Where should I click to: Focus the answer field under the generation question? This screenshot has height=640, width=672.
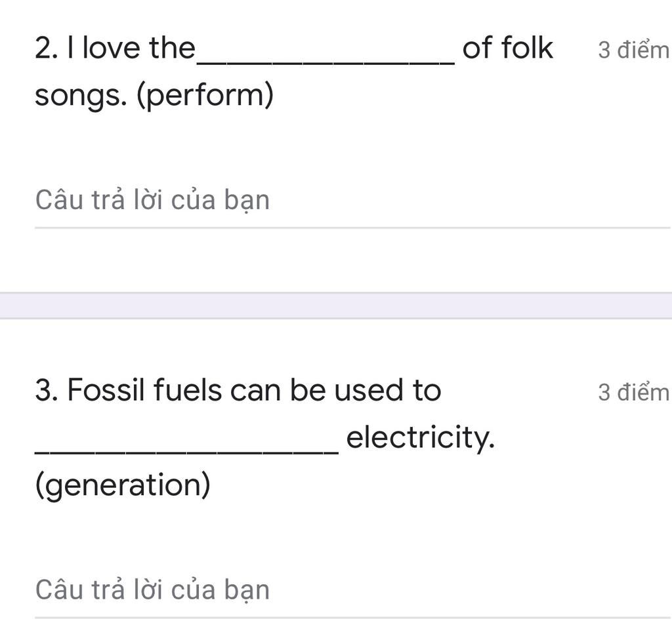tap(352, 590)
